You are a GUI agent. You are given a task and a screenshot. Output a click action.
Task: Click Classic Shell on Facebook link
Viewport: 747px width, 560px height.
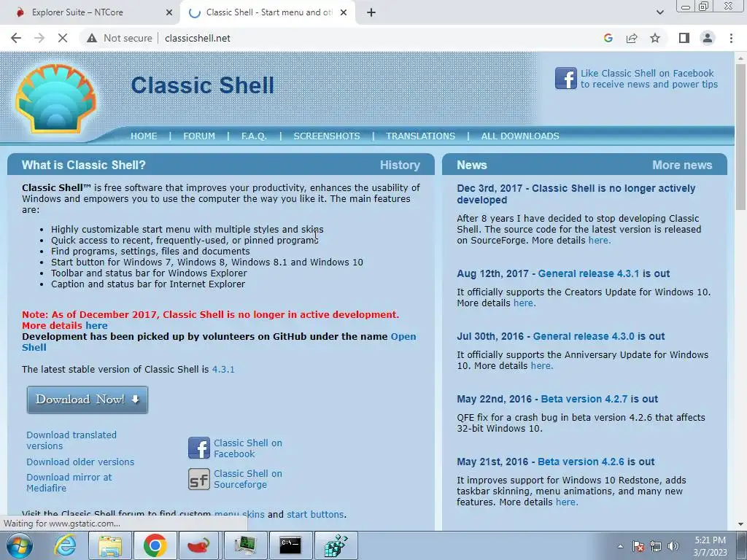[248, 448]
